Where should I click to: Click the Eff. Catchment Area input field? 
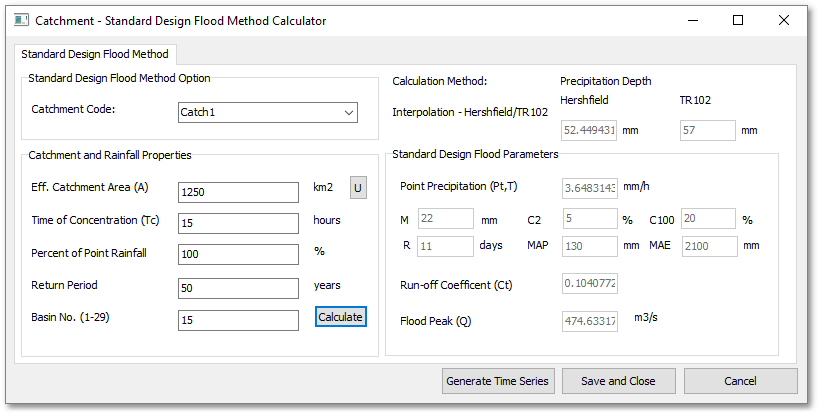click(238, 192)
